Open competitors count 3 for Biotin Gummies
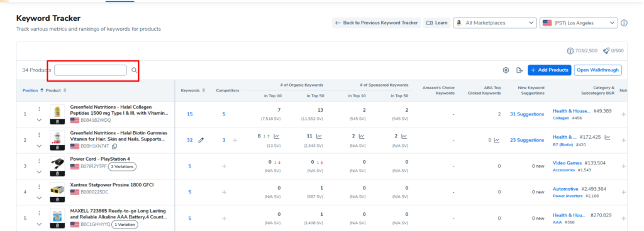This screenshot has height=231, width=644. [x=224, y=140]
